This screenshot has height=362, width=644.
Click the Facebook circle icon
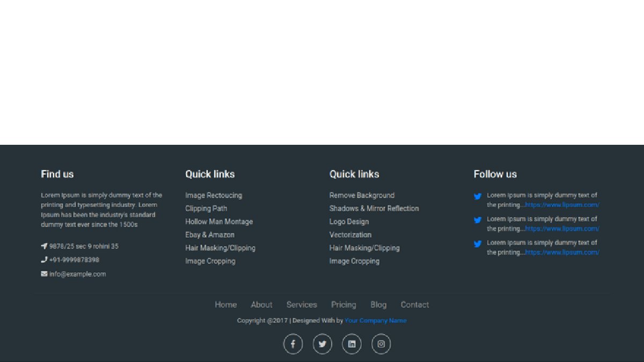293,344
